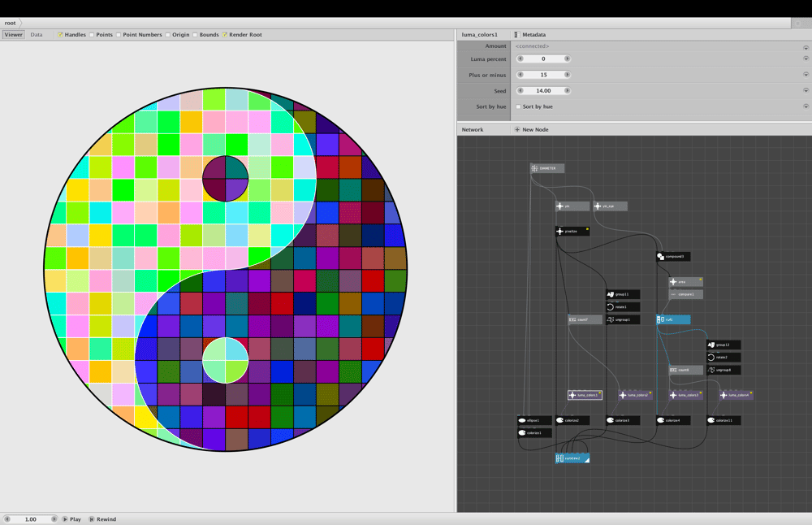Select the count7 node

[x=585, y=319]
